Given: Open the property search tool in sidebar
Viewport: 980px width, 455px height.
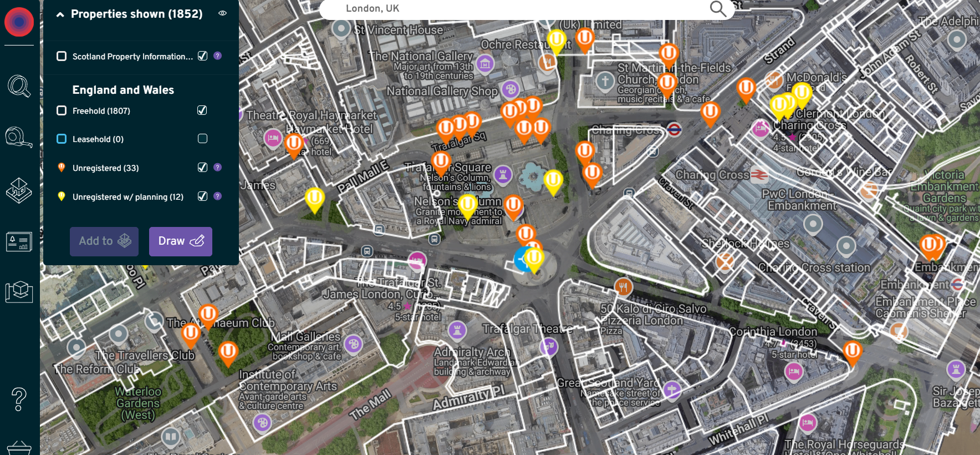Looking at the screenshot, I should click(19, 86).
